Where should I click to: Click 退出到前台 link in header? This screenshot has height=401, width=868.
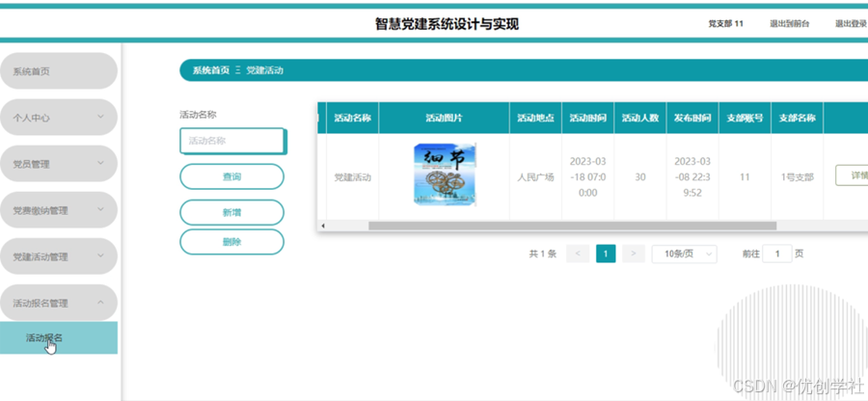(789, 24)
